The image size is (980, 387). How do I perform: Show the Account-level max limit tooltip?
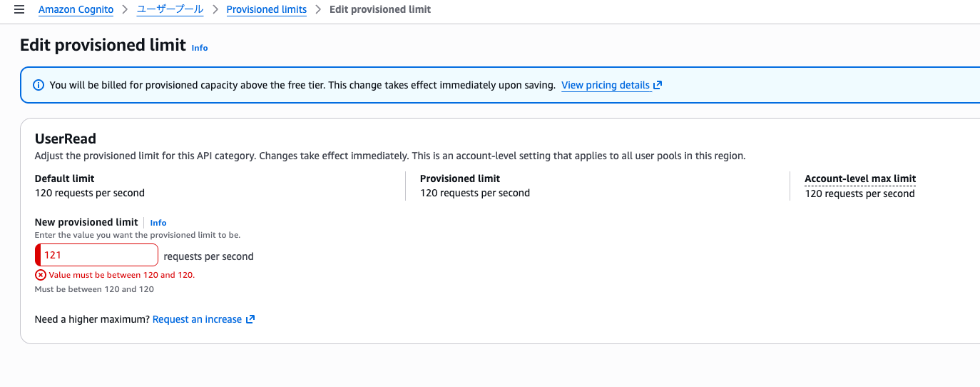860,179
